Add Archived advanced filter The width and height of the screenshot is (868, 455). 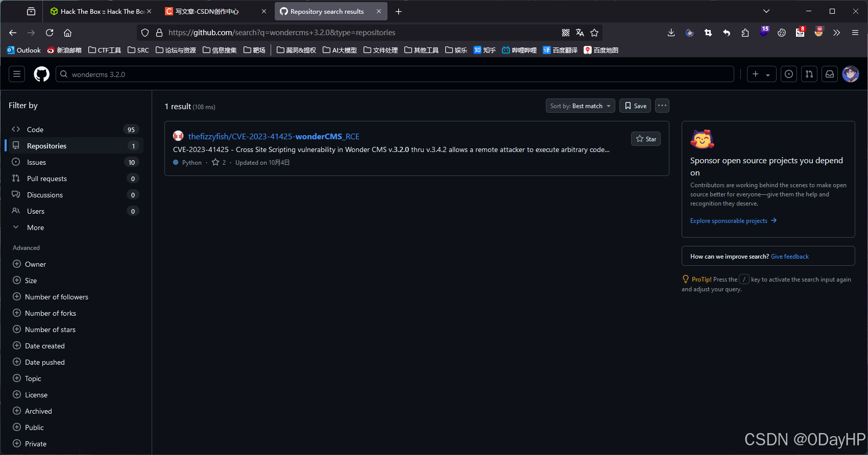click(32, 411)
